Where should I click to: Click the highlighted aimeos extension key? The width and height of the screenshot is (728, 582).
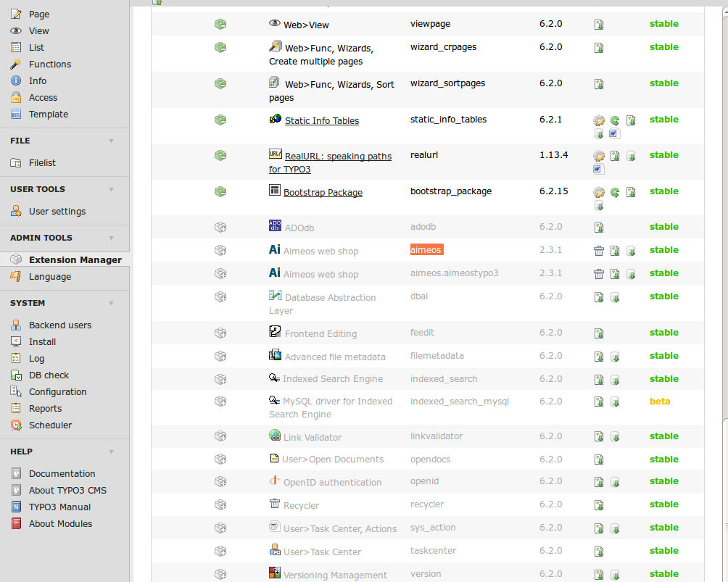(x=426, y=250)
